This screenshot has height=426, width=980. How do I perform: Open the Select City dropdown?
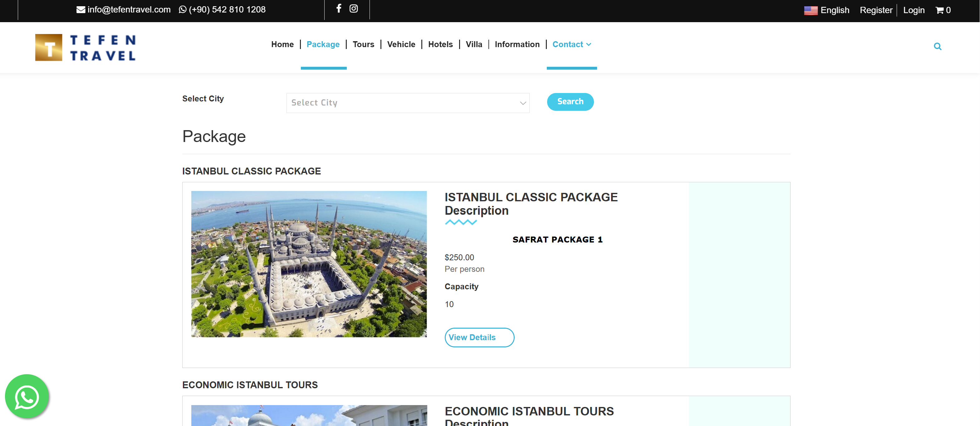pyautogui.click(x=407, y=103)
